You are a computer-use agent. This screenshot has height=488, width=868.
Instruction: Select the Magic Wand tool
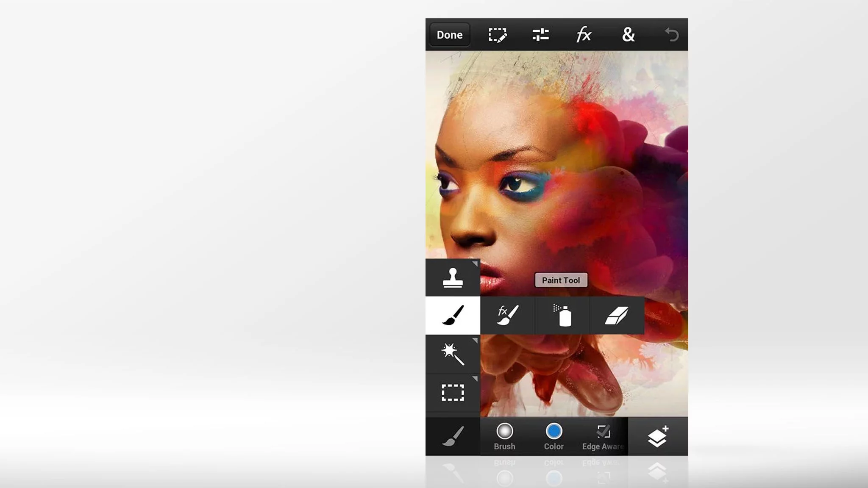[453, 355]
